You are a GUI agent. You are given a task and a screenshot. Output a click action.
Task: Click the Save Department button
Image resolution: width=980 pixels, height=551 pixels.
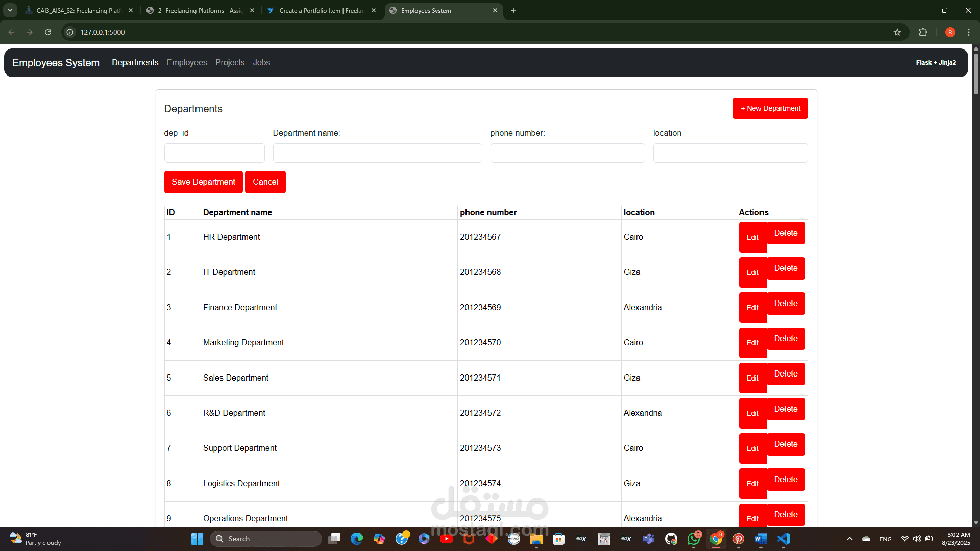(x=204, y=182)
